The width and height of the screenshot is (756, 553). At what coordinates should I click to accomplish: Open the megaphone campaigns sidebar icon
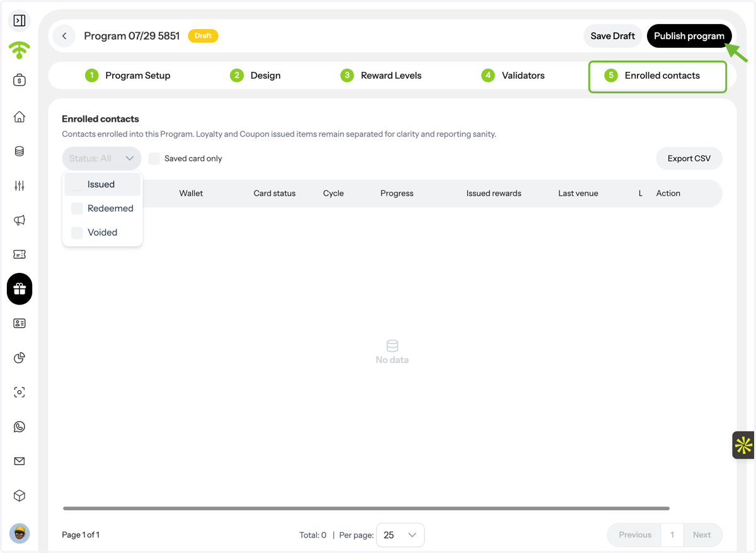(x=20, y=220)
